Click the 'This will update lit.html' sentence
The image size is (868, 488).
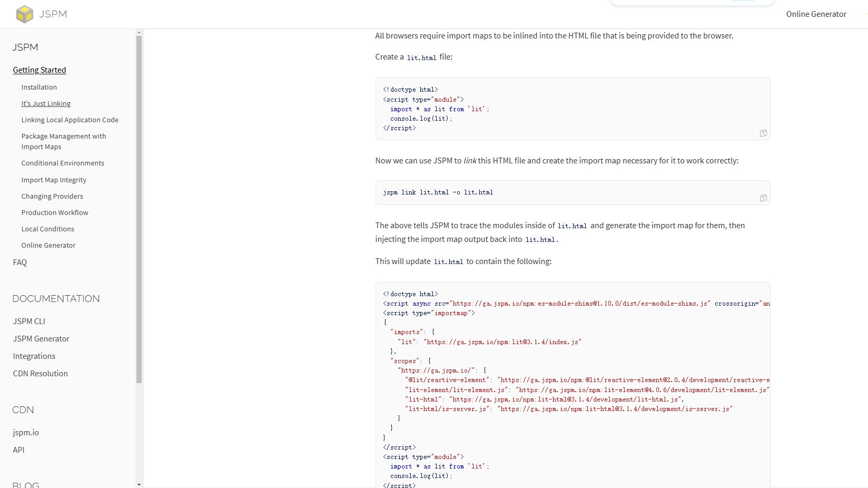pyautogui.click(x=463, y=261)
